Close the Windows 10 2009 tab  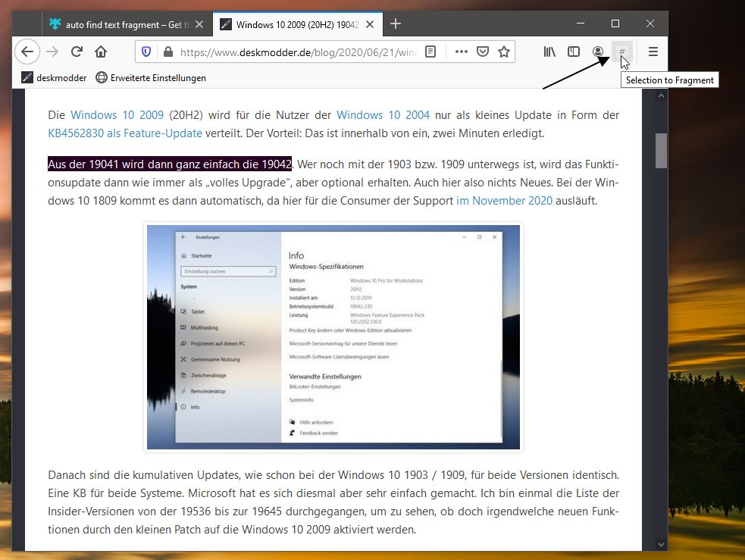tap(370, 24)
